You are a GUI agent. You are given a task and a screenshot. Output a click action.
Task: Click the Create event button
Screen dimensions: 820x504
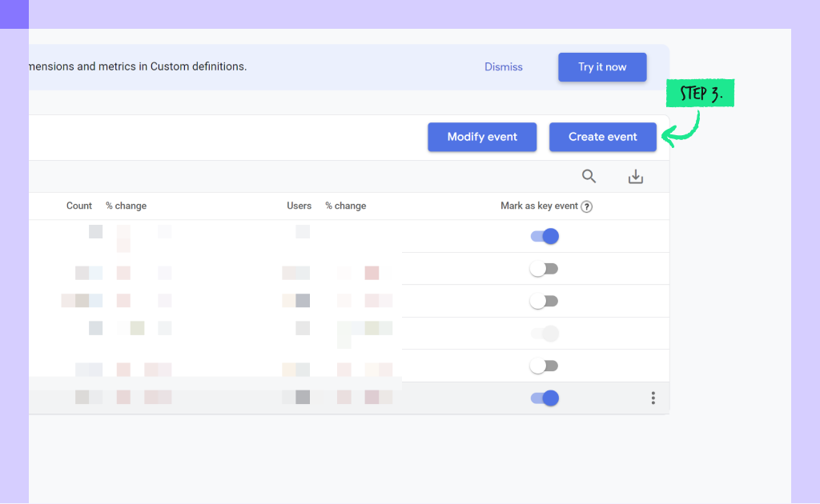click(x=602, y=137)
